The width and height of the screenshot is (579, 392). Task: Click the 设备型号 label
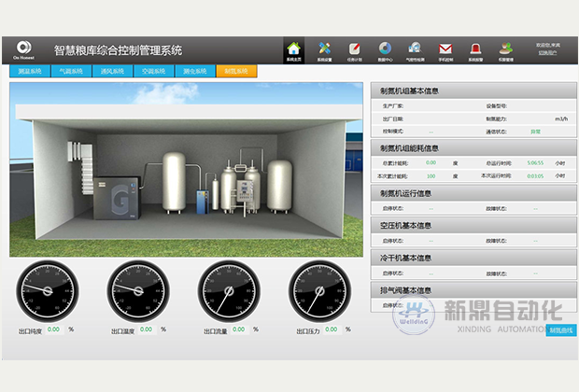point(496,106)
